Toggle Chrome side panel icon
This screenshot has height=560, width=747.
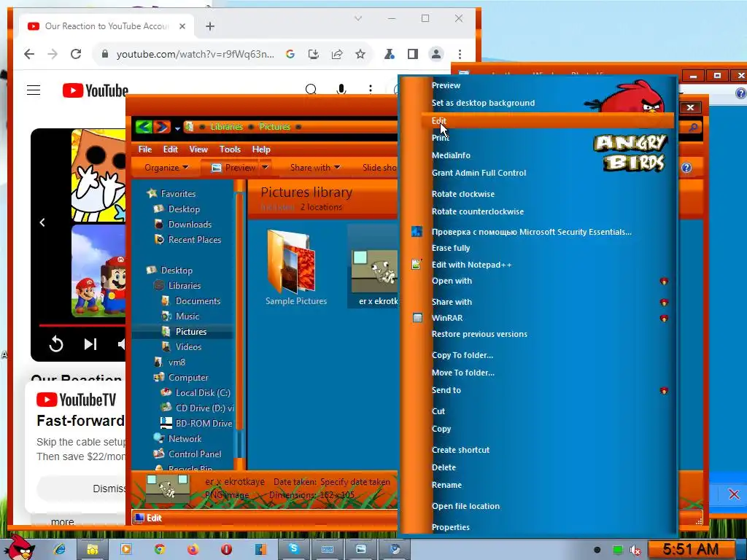(413, 54)
